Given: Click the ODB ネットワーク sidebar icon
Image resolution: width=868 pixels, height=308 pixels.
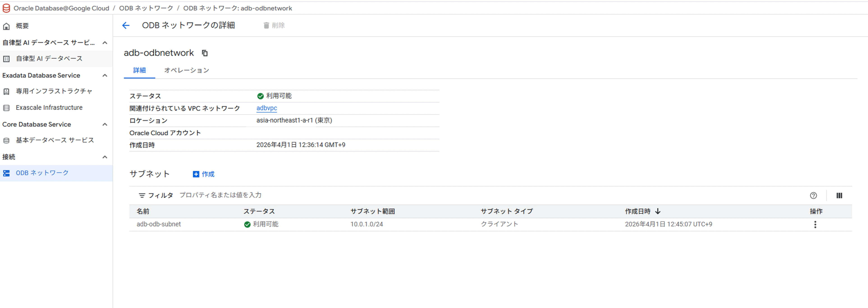Looking at the screenshot, I should (6, 173).
